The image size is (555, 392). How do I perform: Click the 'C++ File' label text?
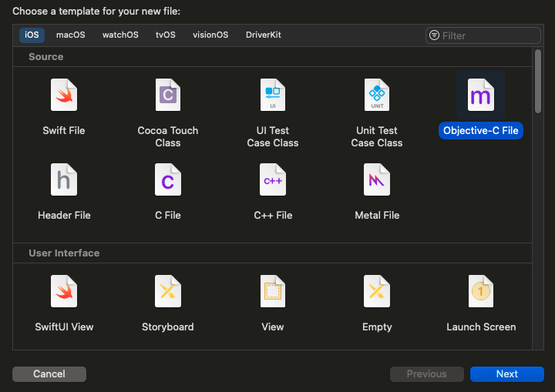click(273, 215)
